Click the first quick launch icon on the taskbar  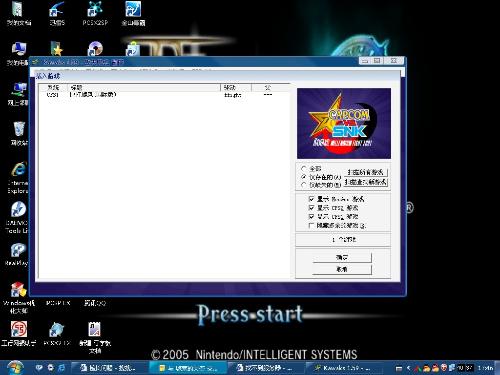pos(39,368)
